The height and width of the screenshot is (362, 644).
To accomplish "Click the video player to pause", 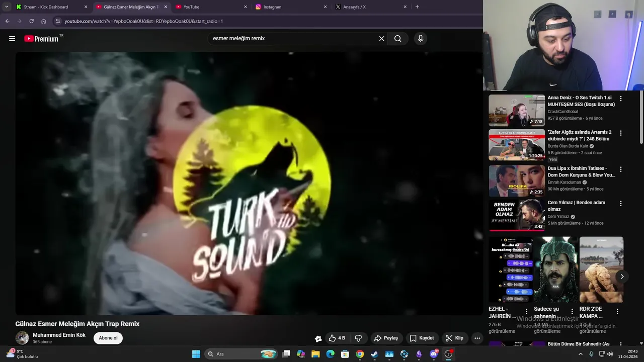I will [x=249, y=184].
